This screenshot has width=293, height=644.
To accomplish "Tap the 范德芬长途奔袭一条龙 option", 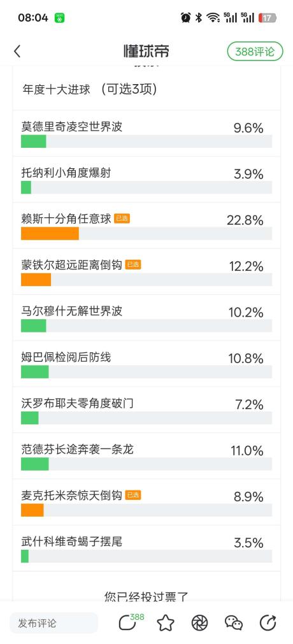I will tap(146, 455).
